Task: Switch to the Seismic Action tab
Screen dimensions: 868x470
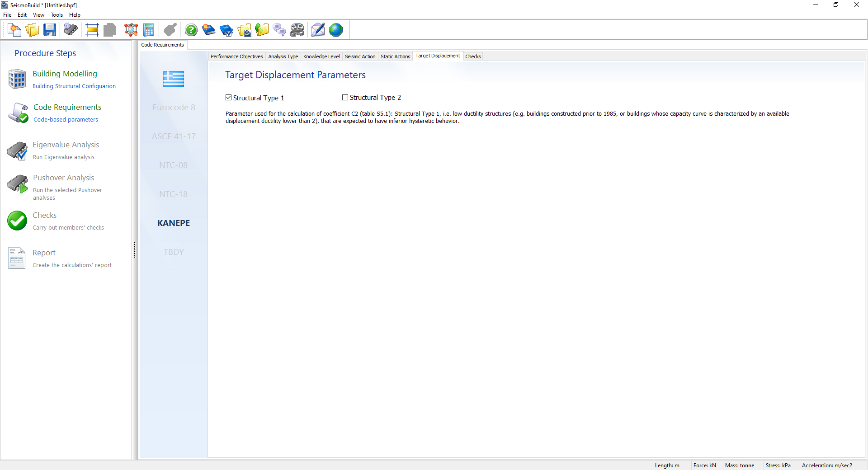Action: pyautogui.click(x=360, y=56)
